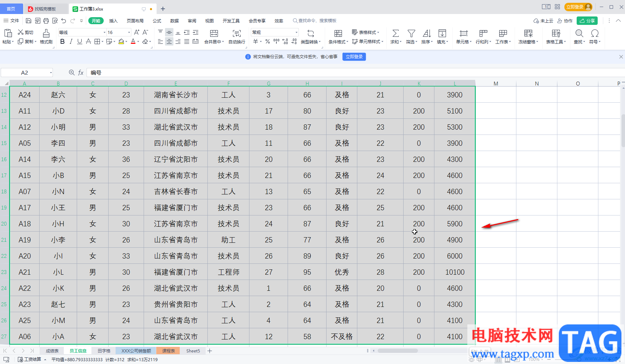Click the Strikethrough text icon
The image size is (625, 364).
[88, 42]
